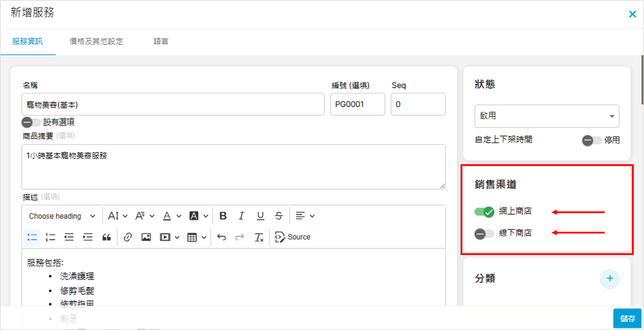Viewport: 644px width, 330px height.
Task: Click the block quote icon
Action: point(106,237)
